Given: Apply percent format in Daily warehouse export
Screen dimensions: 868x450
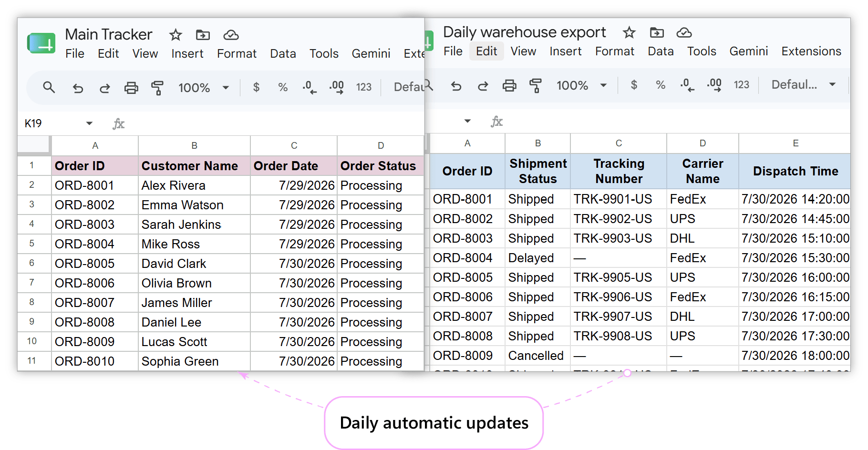Looking at the screenshot, I should pyautogui.click(x=661, y=85).
